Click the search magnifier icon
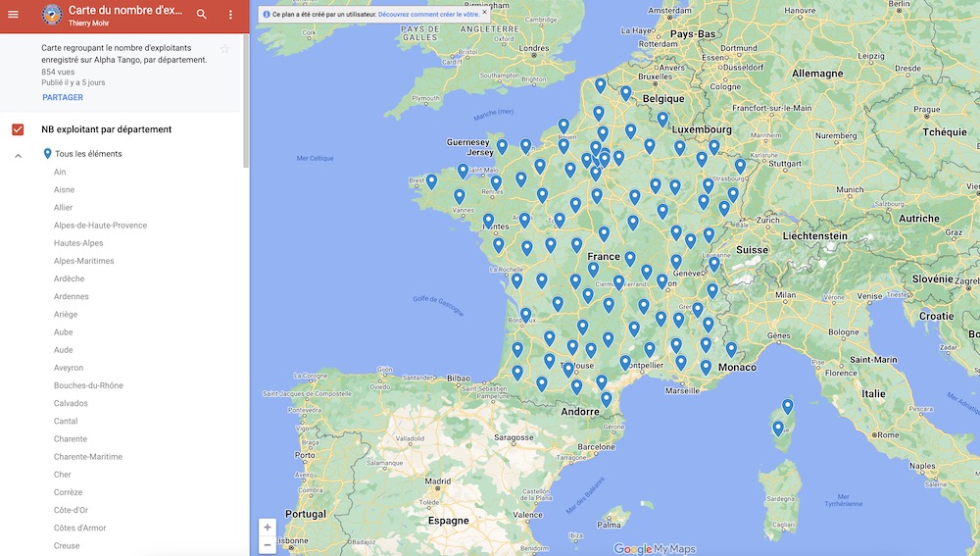The image size is (980, 556). coord(201,15)
